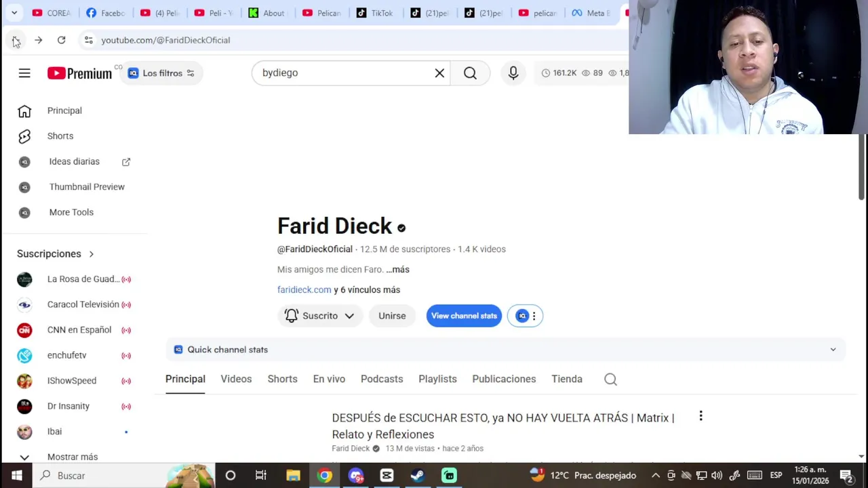Open the faridieck.com link
This screenshot has height=488, width=868.
click(x=304, y=290)
